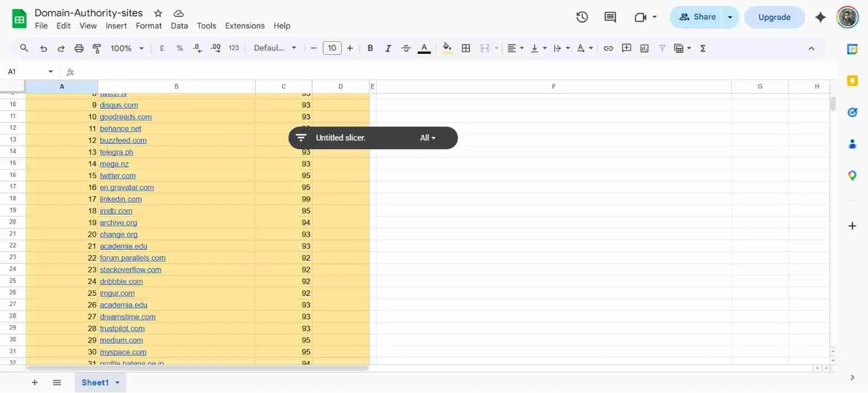Viewport: 868px width, 393px height.
Task: Expand the font family dropdown
Action: (275, 48)
